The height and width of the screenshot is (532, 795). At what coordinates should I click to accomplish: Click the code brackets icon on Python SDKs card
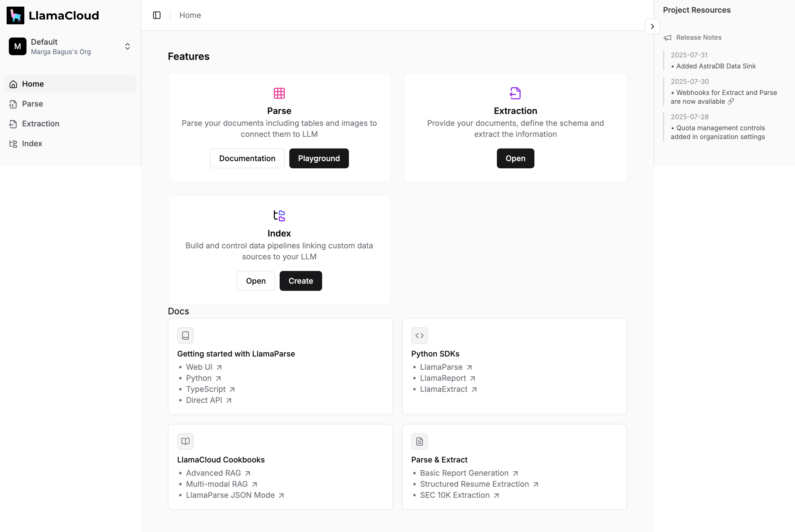(x=419, y=336)
